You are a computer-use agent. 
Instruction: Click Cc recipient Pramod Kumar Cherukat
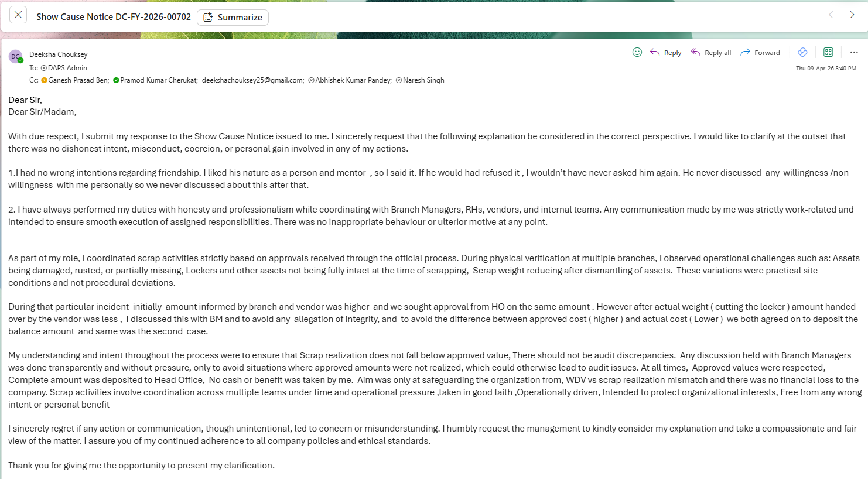tap(158, 80)
